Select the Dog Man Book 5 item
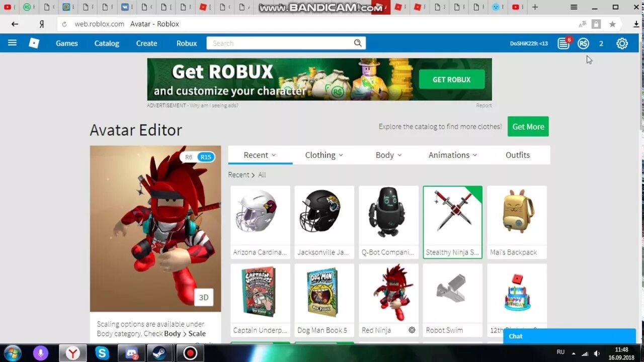The height and width of the screenshot is (362, 644). (324, 300)
